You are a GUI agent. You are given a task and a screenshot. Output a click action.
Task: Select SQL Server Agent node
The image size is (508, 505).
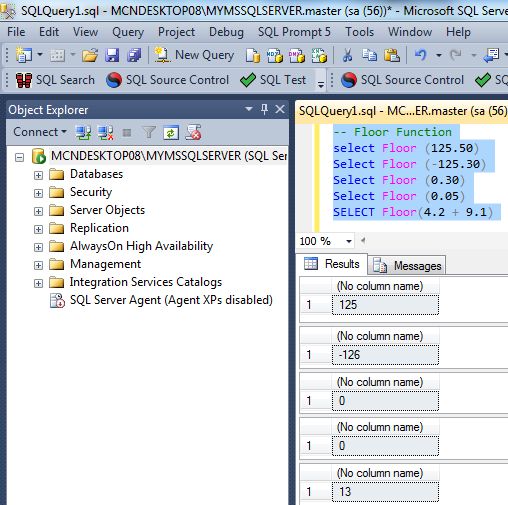point(161,300)
